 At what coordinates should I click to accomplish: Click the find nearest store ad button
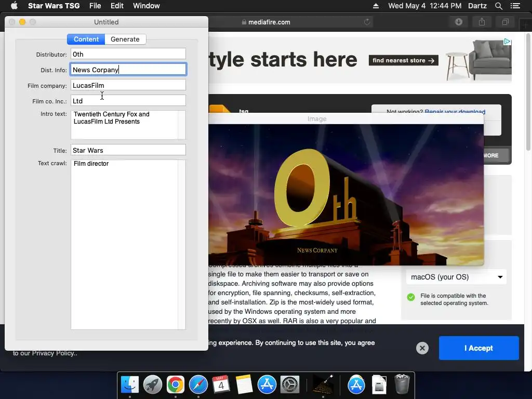(403, 60)
